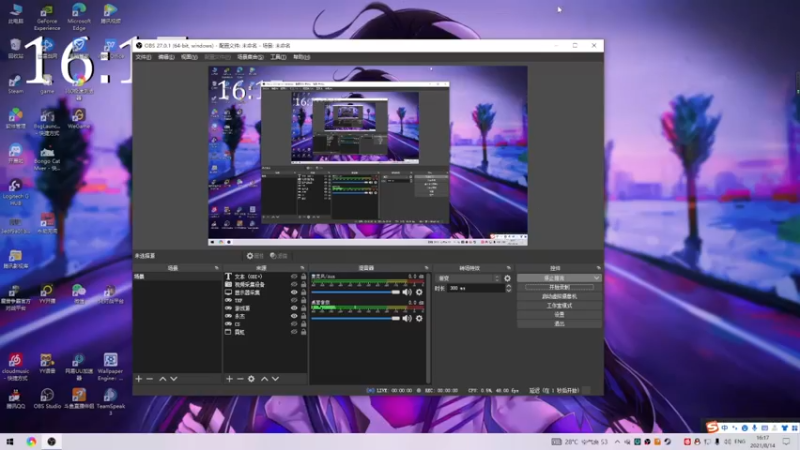Open the 场景集合(S) menu
Viewport: 800px width, 450px height.
point(251,57)
